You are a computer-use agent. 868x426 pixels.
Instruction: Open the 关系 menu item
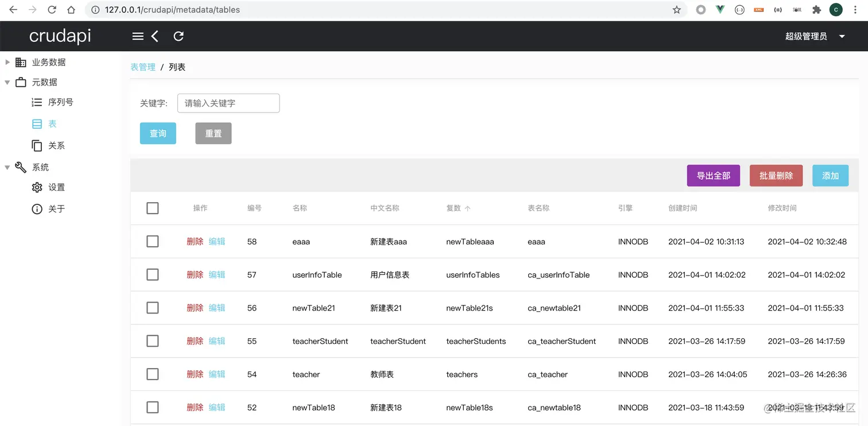tap(56, 146)
